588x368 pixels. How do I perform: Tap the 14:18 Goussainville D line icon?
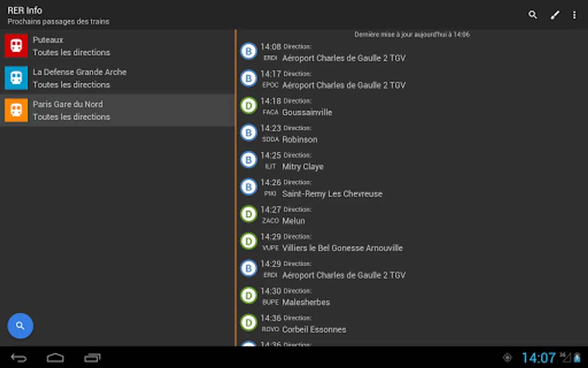coord(248,106)
